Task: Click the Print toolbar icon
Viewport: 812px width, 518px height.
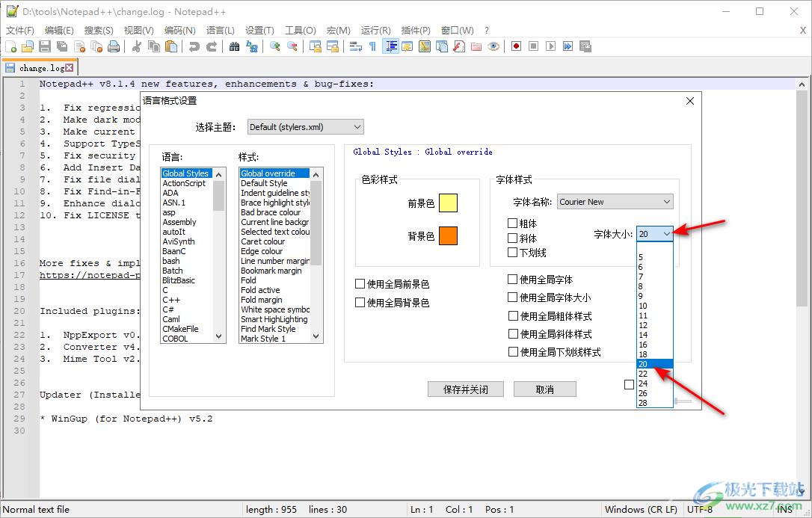Action: 114,46
